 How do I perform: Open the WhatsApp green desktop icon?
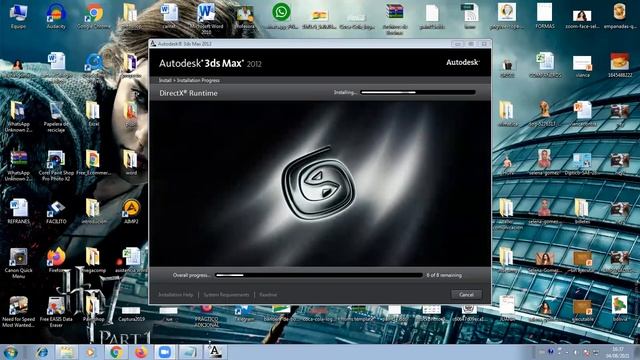281,17
